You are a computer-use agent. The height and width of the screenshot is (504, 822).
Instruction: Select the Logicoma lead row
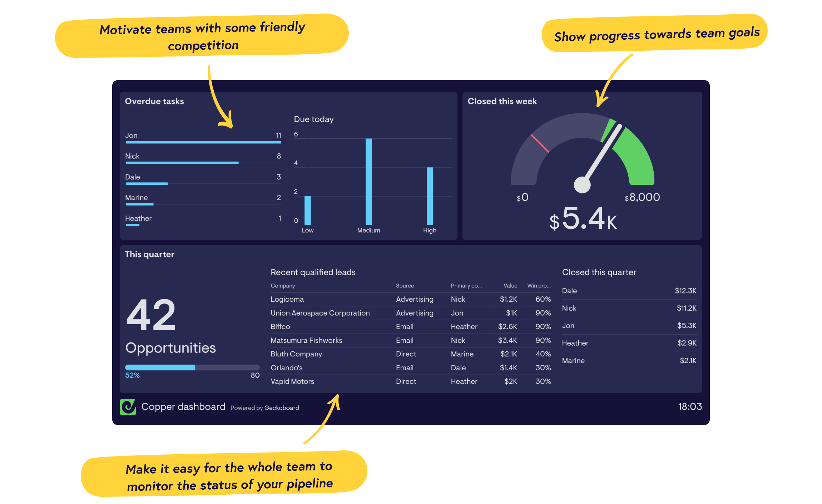click(x=411, y=299)
